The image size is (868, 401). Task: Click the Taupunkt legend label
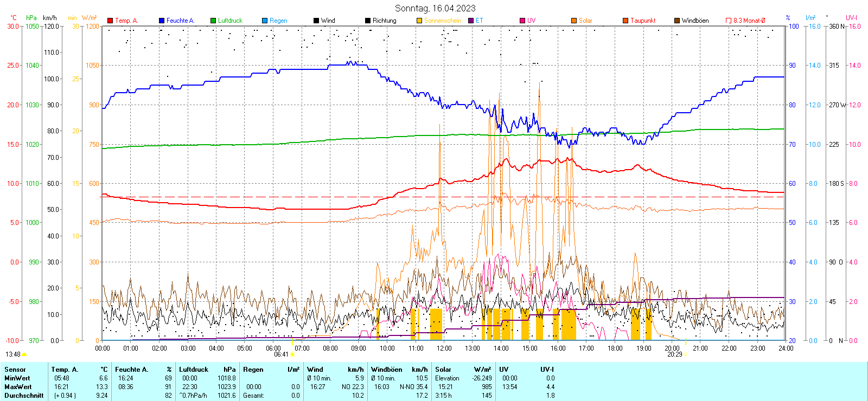click(643, 21)
